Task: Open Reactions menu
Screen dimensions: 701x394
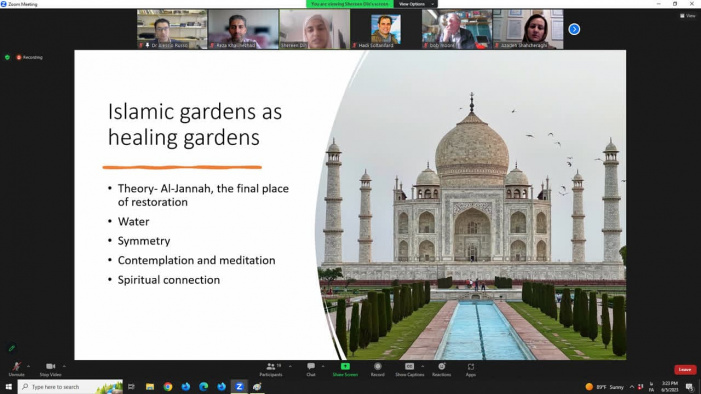Action: [442, 369]
